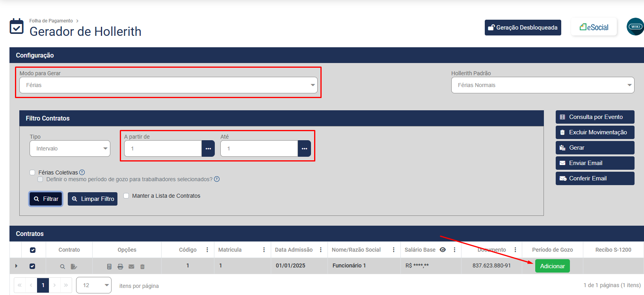Open the Tipo Intervalo dropdown
Image resolution: width=644 pixels, height=295 pixels.
tap(70, 148)
